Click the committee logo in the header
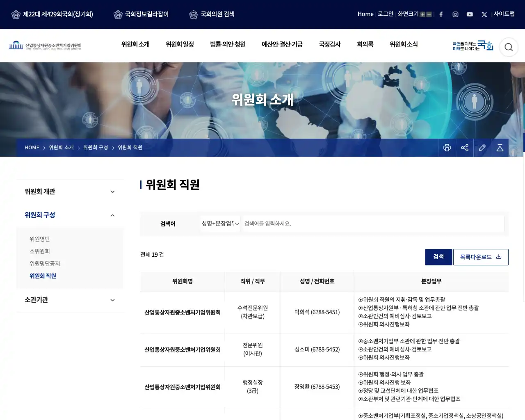This screenshot has height=420, width=525. click(x=45, y=46)
